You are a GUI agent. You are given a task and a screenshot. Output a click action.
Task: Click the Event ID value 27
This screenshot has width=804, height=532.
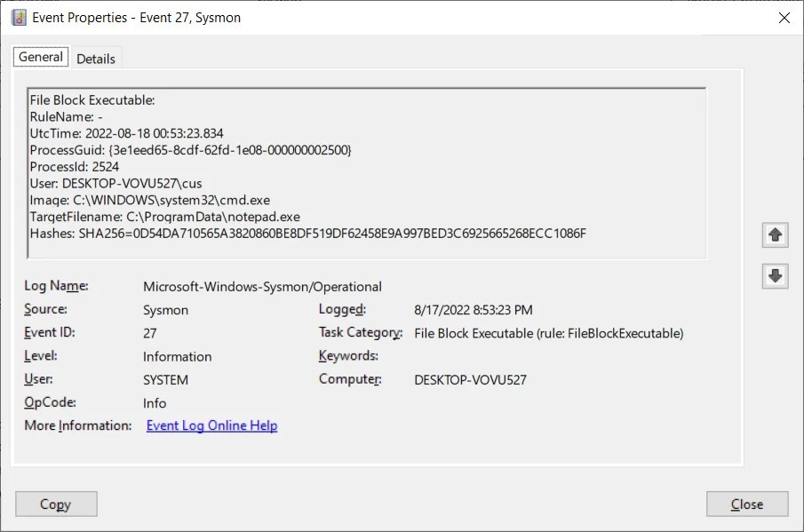pyautogui.click(x=150, y=333)
